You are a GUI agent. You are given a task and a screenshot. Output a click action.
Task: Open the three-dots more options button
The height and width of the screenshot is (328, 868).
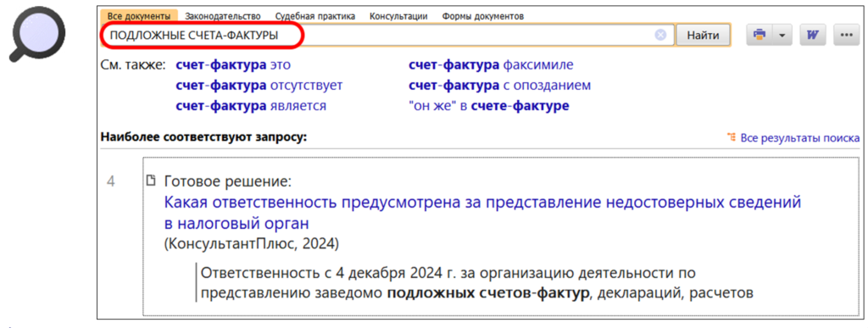click(846, 36)
